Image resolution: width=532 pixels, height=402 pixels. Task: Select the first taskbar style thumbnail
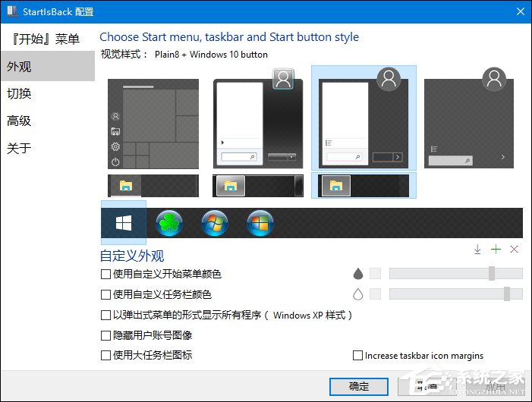(x=153, y=185)
